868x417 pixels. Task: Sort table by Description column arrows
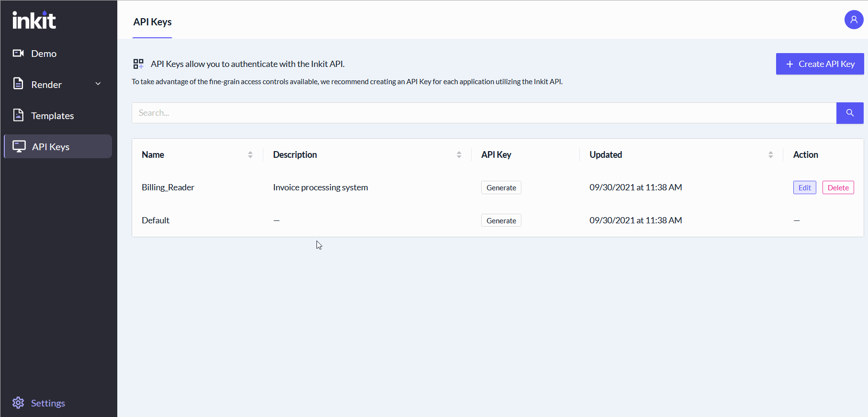point(459,154)
